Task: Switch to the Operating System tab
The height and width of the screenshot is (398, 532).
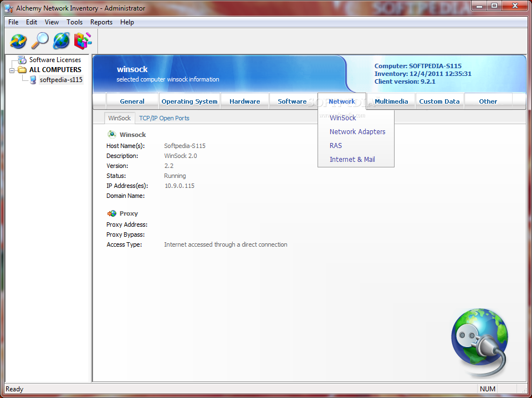Action: (190, 101)
